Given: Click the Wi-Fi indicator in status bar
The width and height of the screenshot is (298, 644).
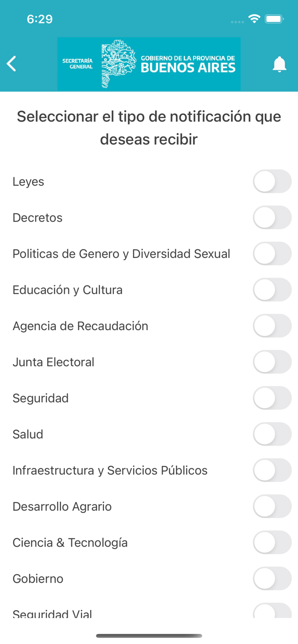Looking at the screenshot, I should click(255, 19).
